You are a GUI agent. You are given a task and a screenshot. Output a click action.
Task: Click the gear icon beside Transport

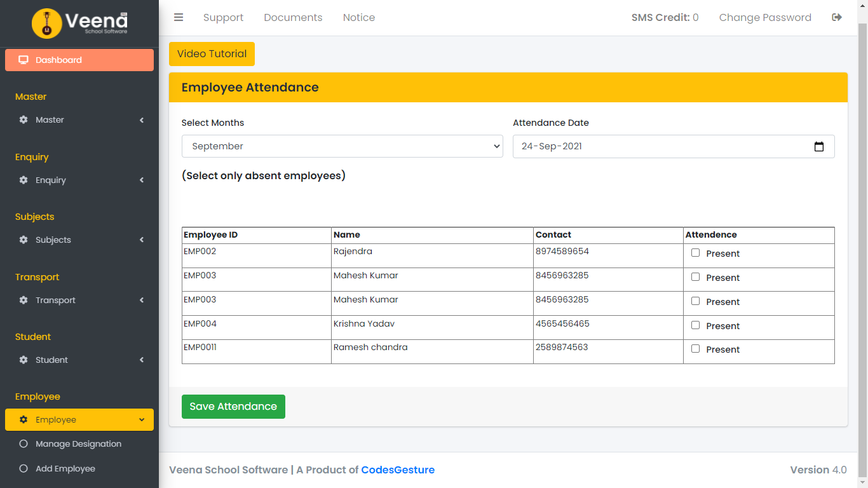point(24,300)
